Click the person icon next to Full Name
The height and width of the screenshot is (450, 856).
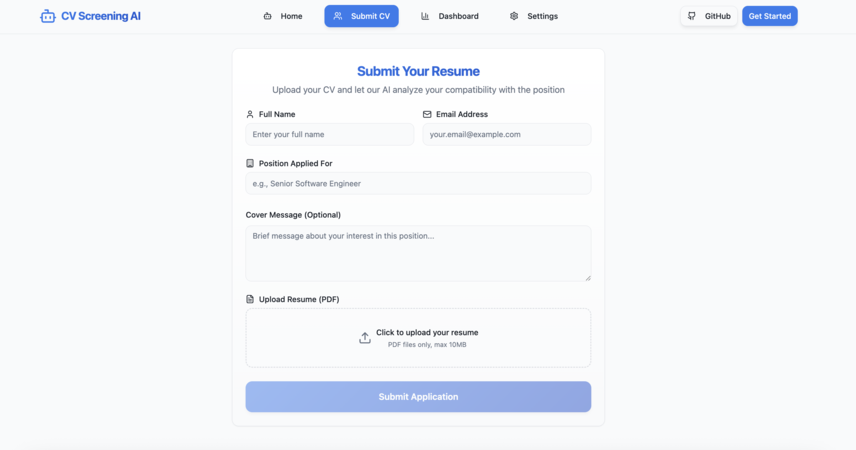[x=250, y=114]
